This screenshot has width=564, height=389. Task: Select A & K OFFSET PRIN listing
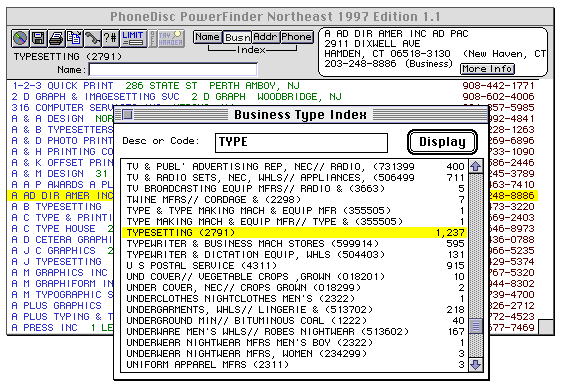pos(61,163)
